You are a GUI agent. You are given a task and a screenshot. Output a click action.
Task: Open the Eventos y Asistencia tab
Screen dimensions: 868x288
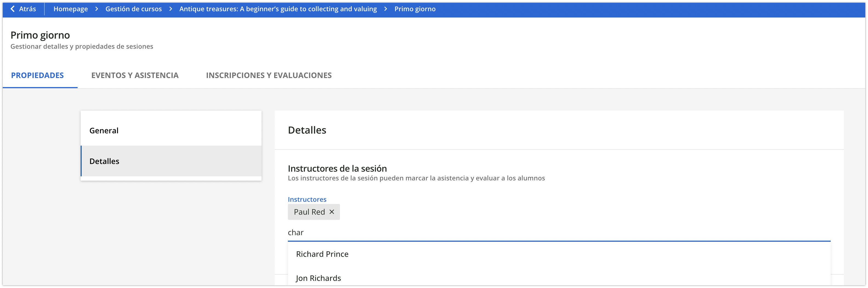click(135, 75)
